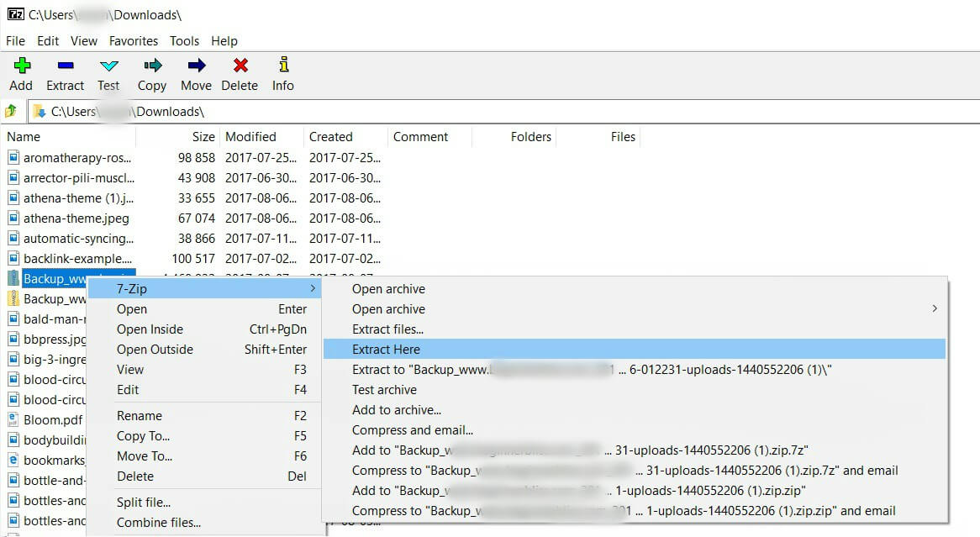Click the Files column header
Screen dimensions: 980x537
coord(598,136)
